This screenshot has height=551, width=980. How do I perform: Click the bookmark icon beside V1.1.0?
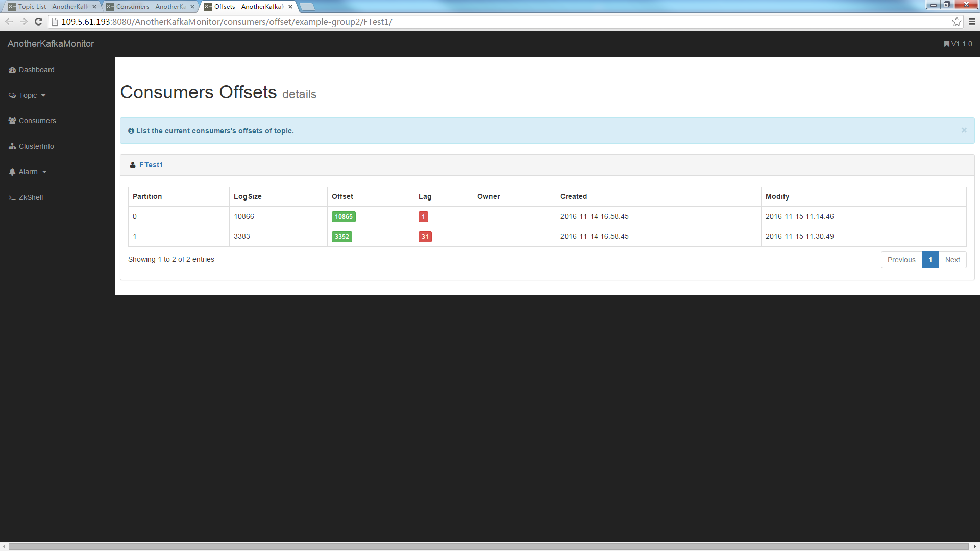point(946,44)
